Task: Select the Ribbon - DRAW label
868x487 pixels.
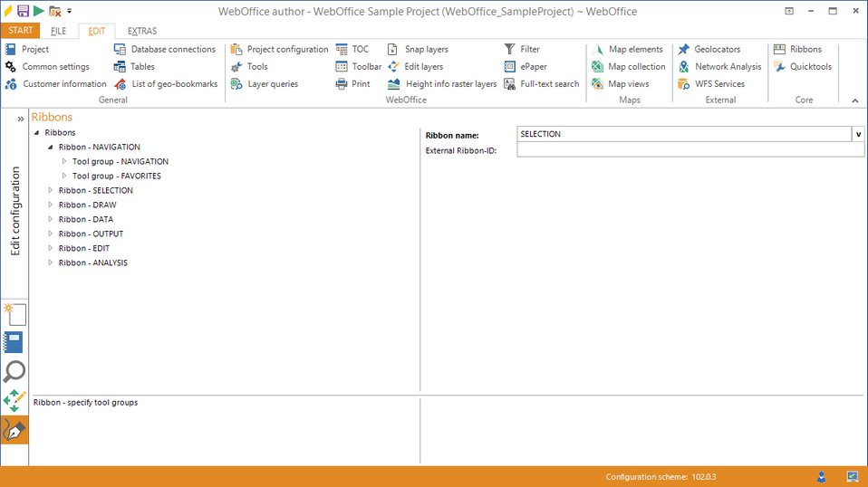Action: [x=88, y=205]
